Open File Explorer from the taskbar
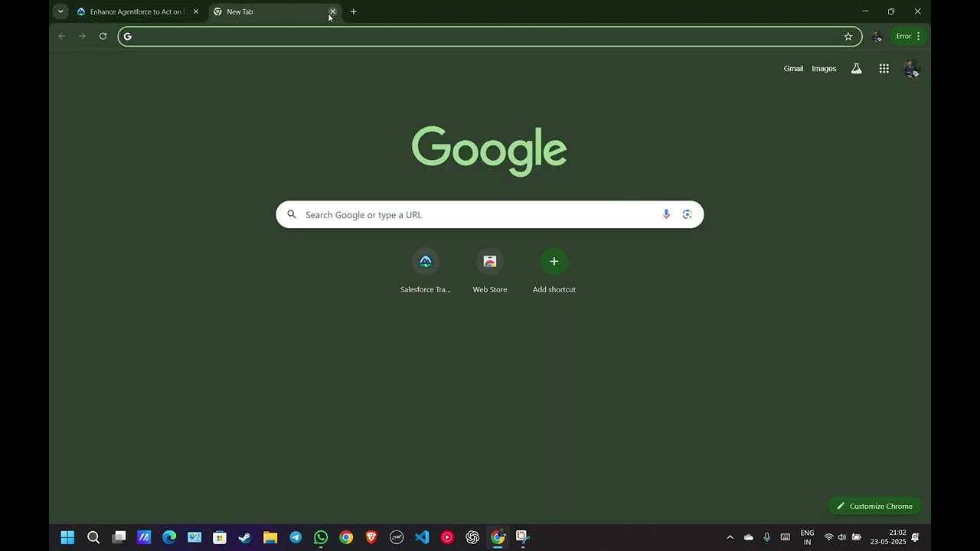The image size is (980, 551). (270, 537)
